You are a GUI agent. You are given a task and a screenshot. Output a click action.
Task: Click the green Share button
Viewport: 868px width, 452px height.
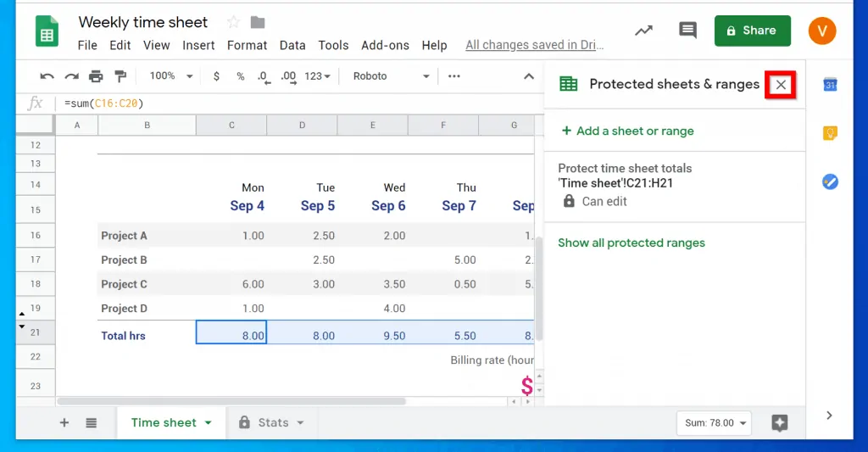[x=752, y=31]
